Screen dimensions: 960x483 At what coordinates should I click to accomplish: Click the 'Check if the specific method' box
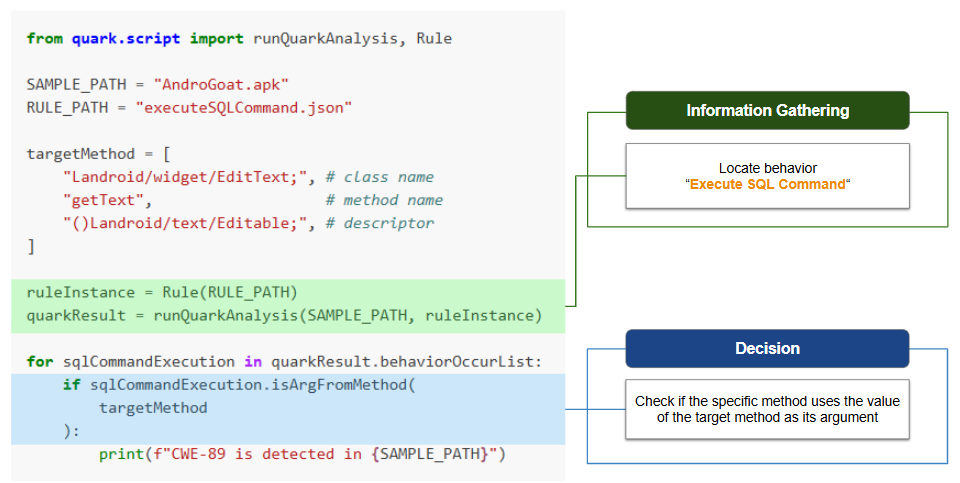click(x=767, y=409)
